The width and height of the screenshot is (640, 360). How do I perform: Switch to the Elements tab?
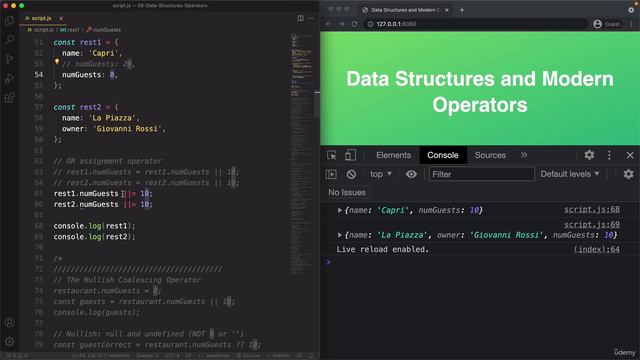click(393, 155)
